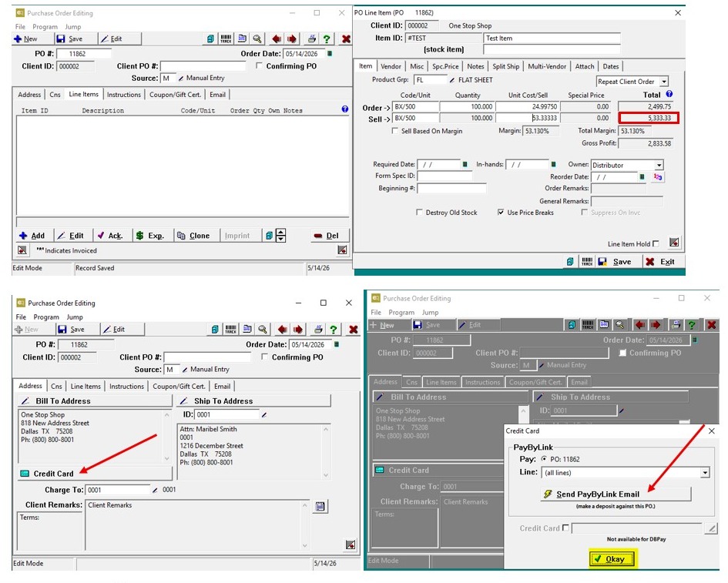Viewport: 728px width, 583px height.
Task: Click the printer icon in the empty Line Items PO window
Action: (x=312, y=39)
